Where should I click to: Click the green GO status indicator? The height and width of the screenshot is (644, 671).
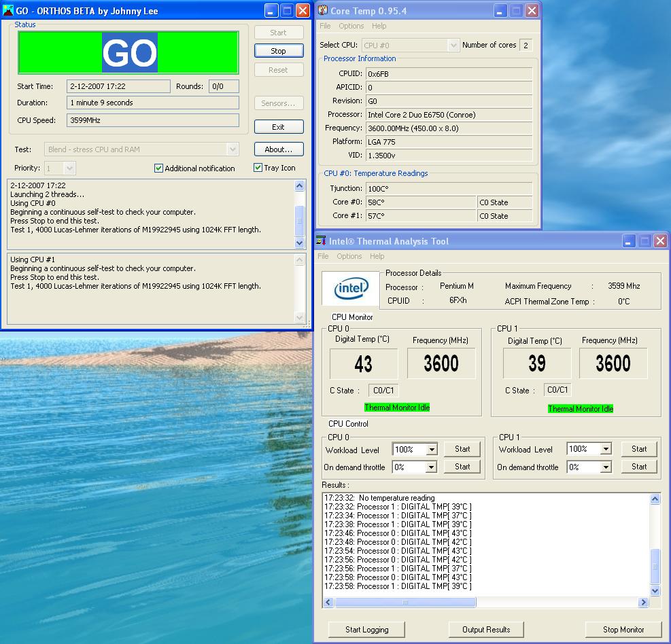click(x=128, y=52)
